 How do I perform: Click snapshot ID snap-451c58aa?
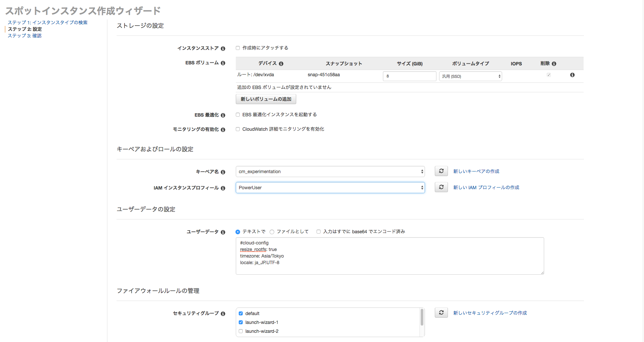coord(324,75)
